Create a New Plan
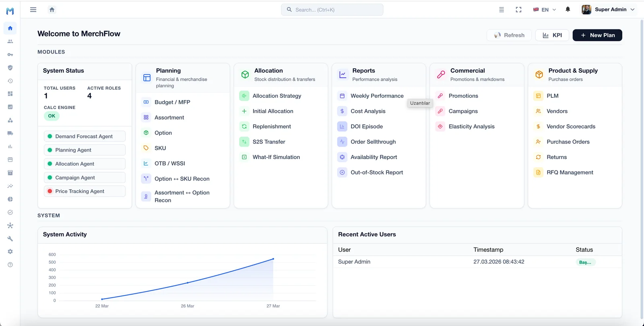The height and width of the screenshot is (326, 644). [x=597, y=35]
